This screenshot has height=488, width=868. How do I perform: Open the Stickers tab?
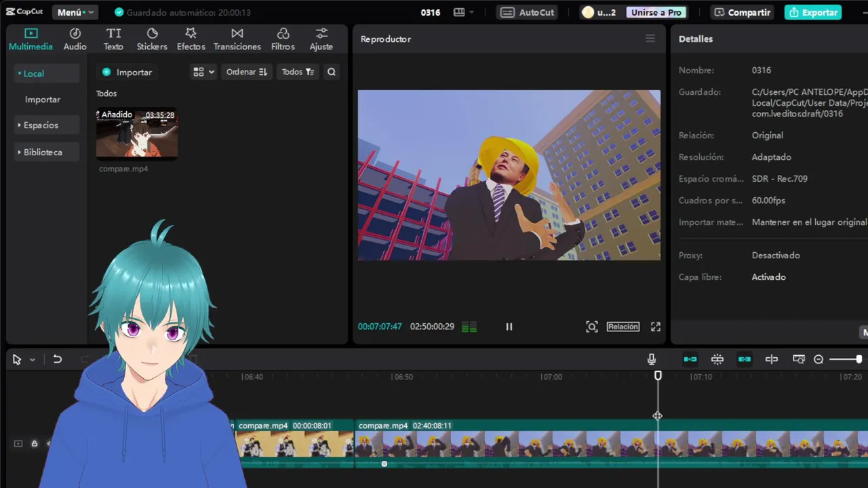click(152, 39)
